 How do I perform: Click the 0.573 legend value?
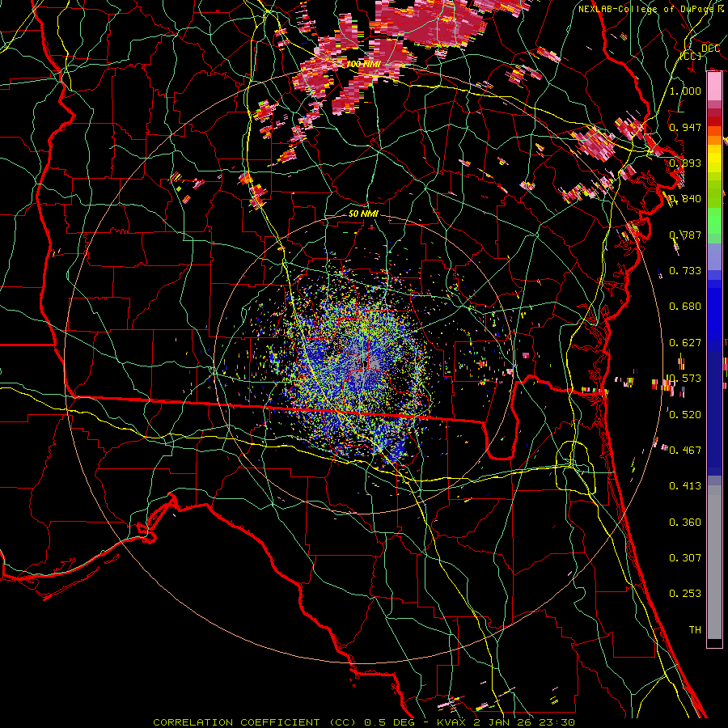[685, 379]
